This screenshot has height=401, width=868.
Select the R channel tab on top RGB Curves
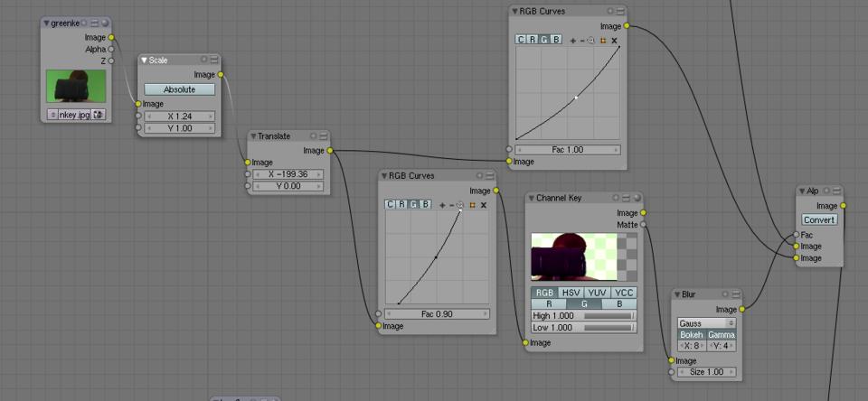point(532,40)
